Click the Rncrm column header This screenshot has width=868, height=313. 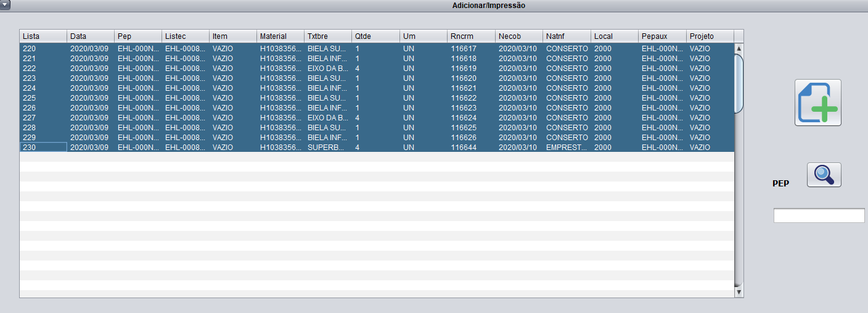point(472,36)
